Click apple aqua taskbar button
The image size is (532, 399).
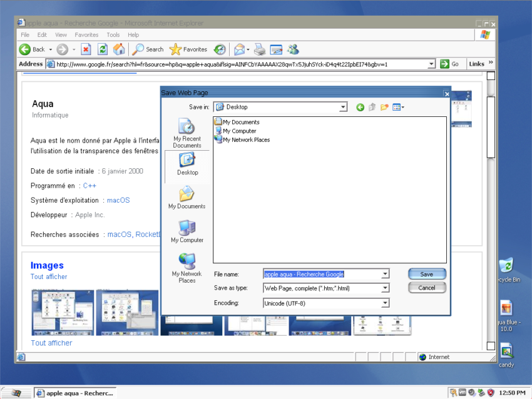click(x=75, y=393)
